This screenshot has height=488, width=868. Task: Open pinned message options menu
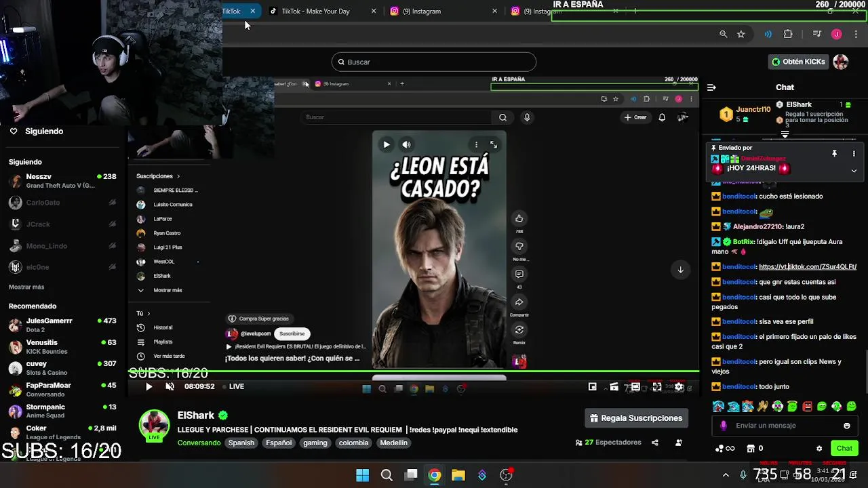[854, 154]
